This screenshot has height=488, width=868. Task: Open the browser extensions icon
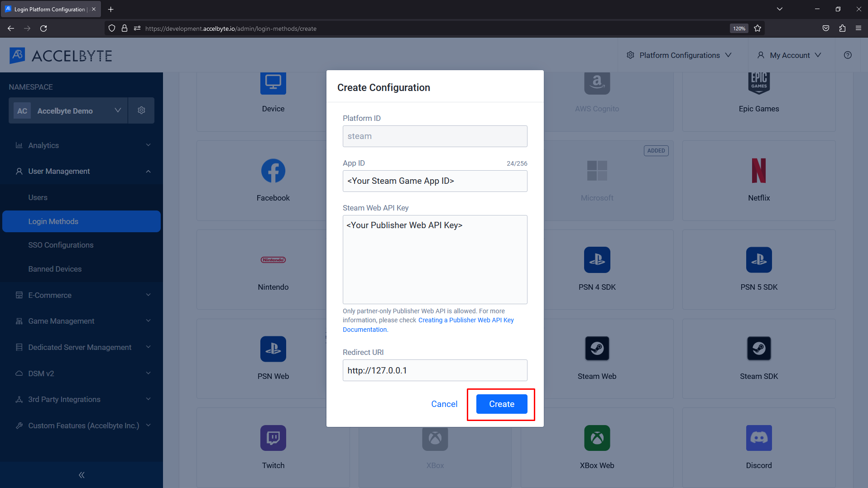point(842,29)
